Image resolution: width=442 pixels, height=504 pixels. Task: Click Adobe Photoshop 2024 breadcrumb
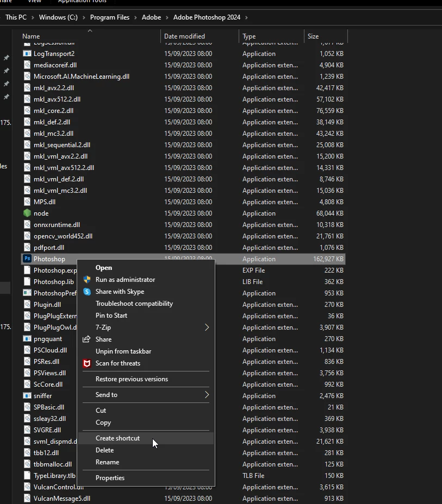pos(207,17)
